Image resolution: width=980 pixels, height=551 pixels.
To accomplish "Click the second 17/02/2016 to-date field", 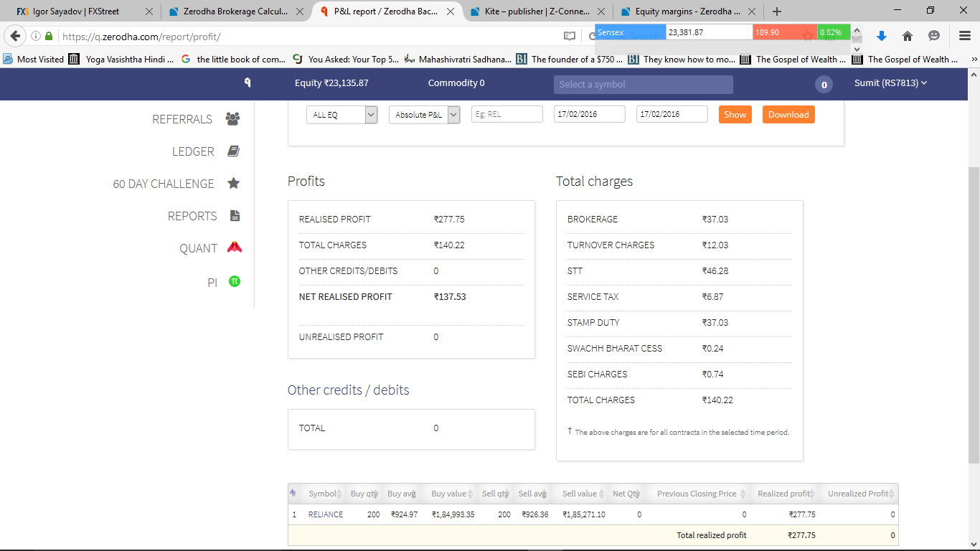I will point(672,115).
